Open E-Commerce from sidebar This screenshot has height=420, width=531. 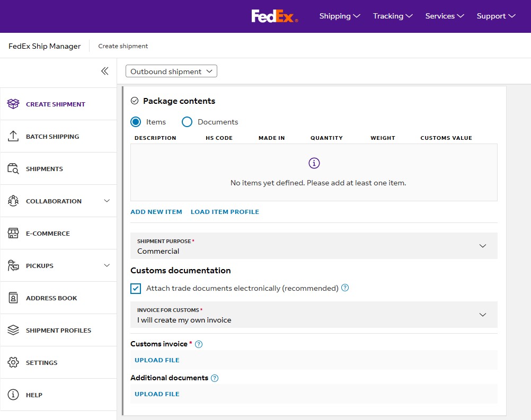pos(59,233)
